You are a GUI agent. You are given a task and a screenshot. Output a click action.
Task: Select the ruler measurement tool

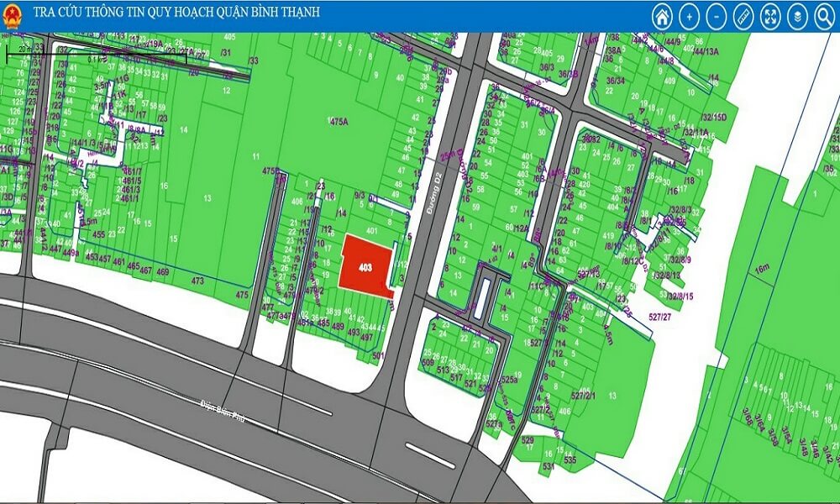click(x=743, y=16)
